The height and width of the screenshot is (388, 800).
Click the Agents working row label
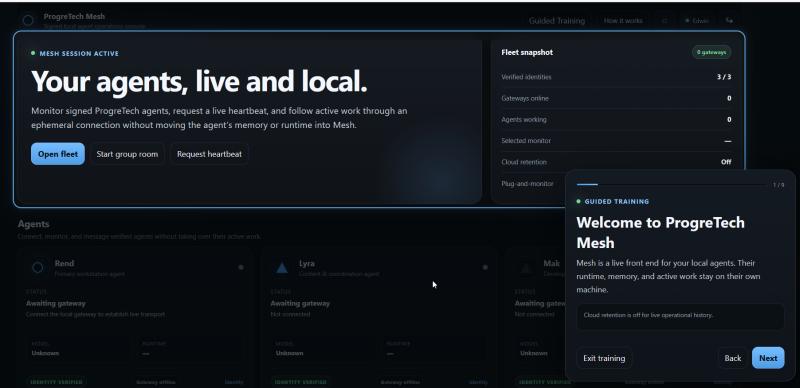click(x=523, y=119)
